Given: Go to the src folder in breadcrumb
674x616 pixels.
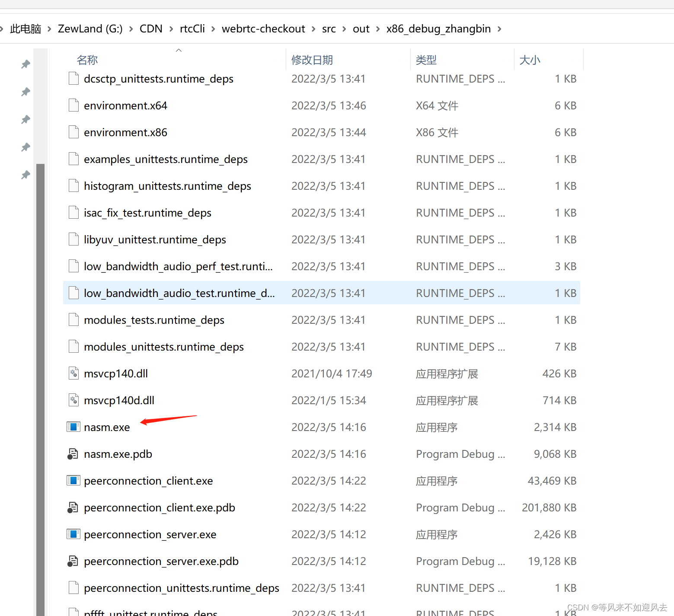Looking at the screenshot, I should click(329, 29).
